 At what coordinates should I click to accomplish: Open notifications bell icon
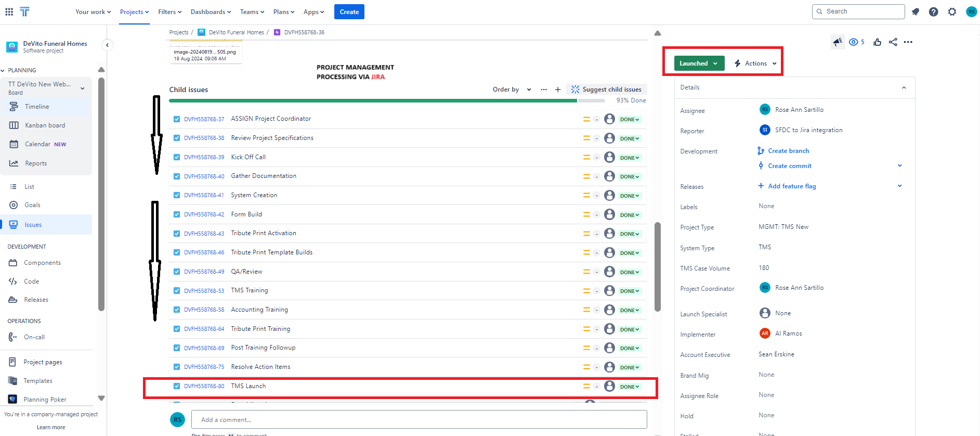pos(916,11)
